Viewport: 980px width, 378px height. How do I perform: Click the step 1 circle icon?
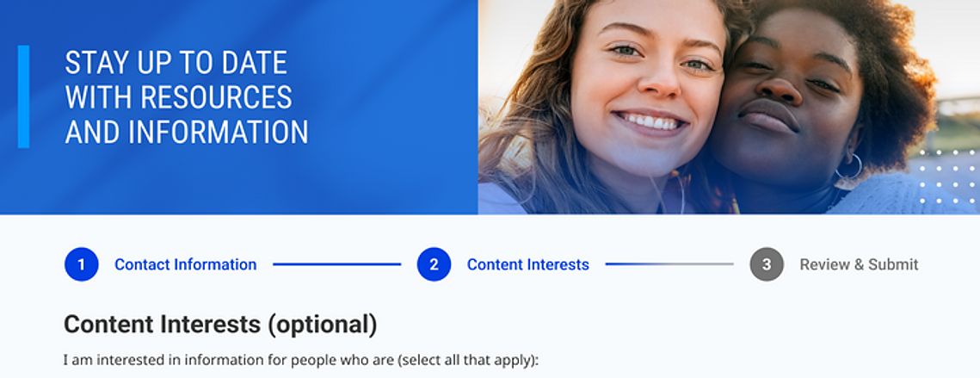[x=81, y=264]
